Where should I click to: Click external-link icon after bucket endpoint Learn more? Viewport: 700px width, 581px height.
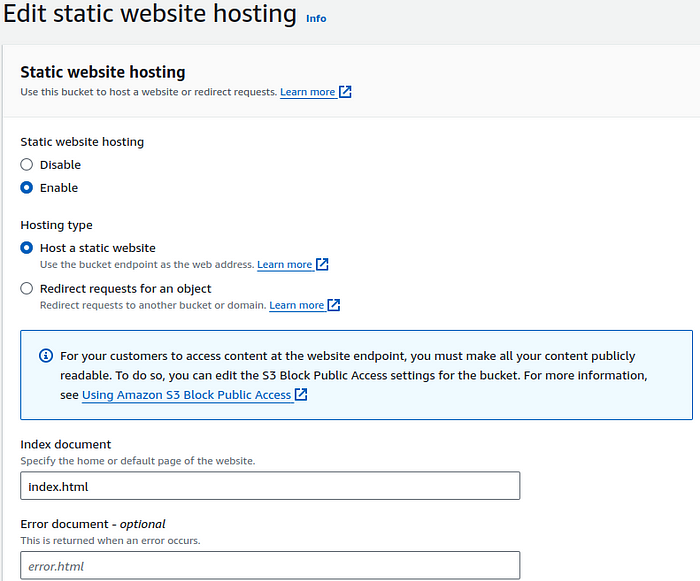tap(322, 264)
